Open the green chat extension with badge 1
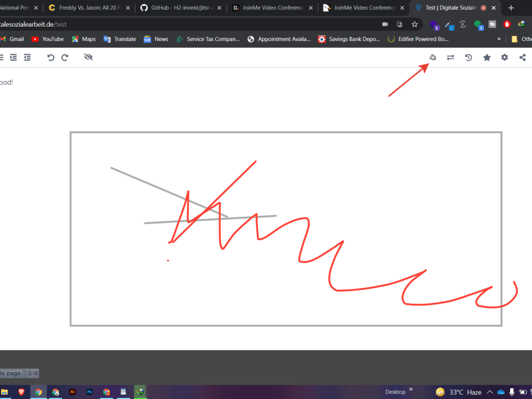The width and height of the screenshot is (532, 399). point(479,25)
